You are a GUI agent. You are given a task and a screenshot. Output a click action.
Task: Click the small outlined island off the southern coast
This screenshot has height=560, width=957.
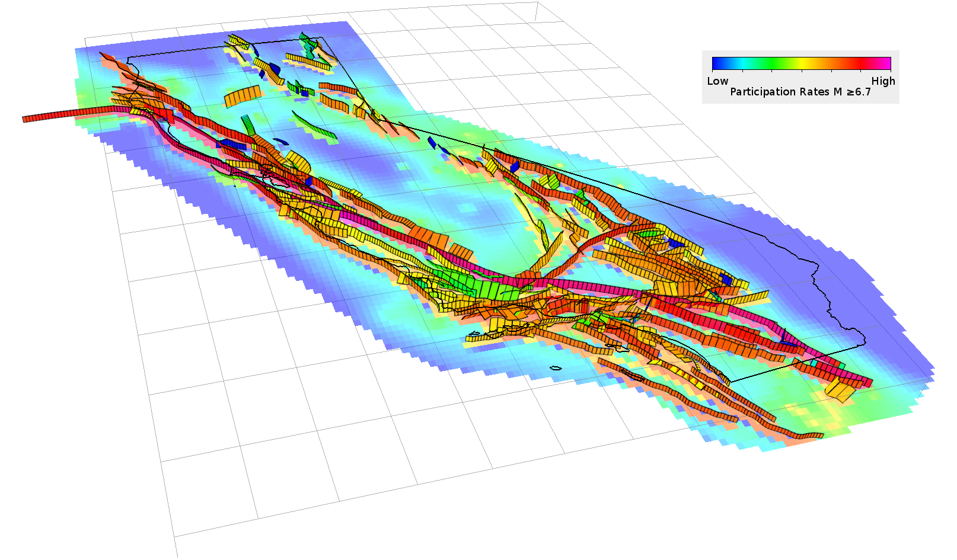tap(556, 368)
